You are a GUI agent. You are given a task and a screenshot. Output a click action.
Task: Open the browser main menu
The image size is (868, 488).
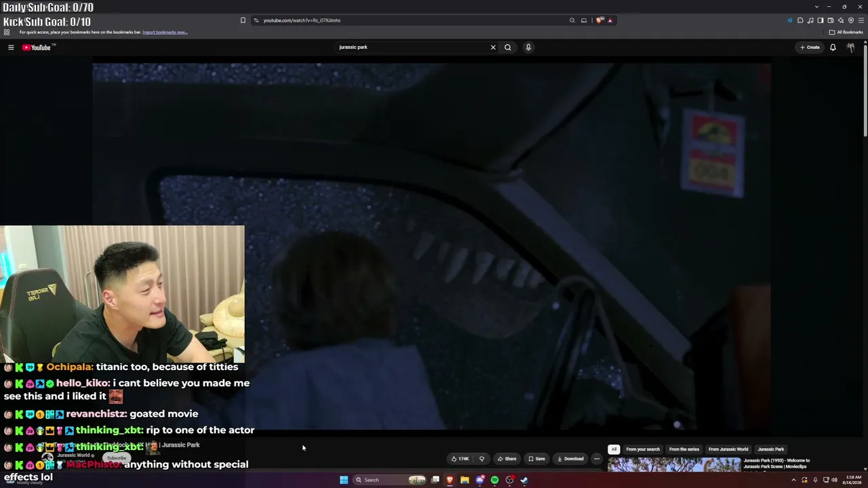point(861,20)
